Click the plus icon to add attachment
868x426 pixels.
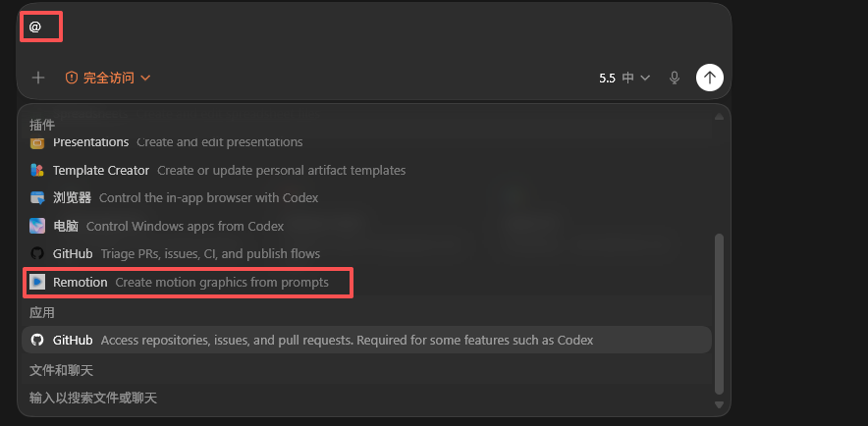[x=37, y=78]
